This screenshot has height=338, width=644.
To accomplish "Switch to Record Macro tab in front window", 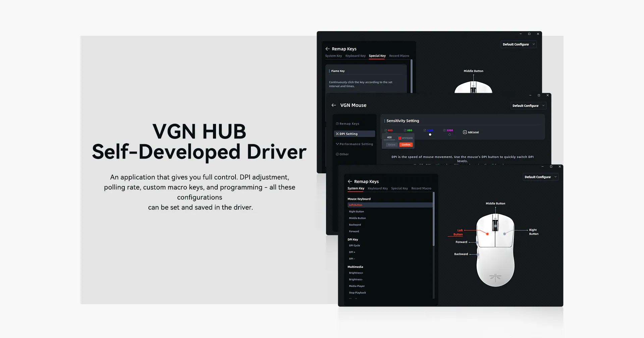I will tap(421, 188).
